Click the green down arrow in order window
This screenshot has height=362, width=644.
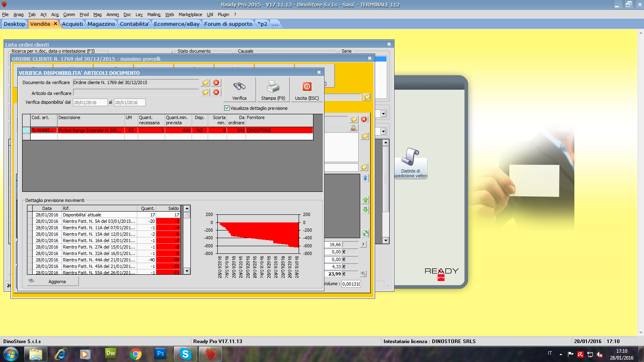365,210
